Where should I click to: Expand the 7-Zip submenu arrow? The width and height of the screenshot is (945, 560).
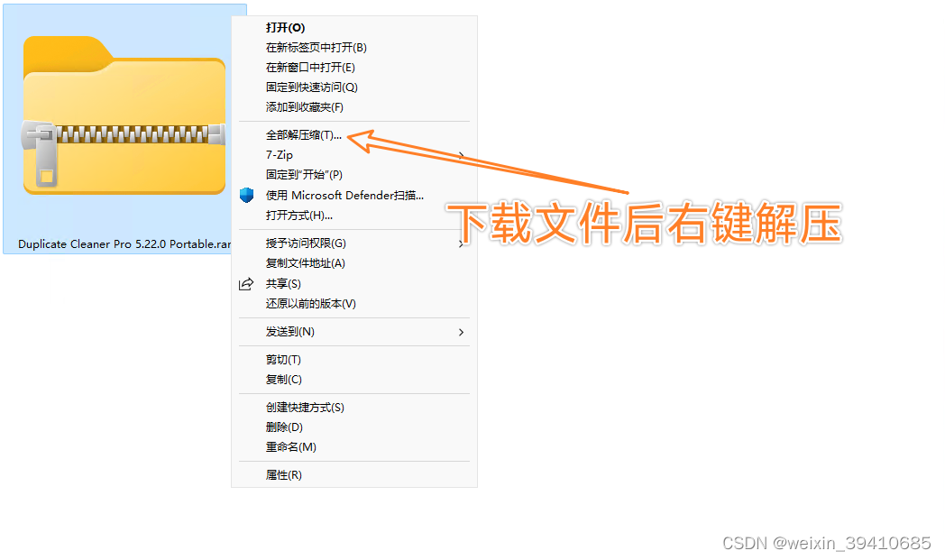(x=461, y=155)
